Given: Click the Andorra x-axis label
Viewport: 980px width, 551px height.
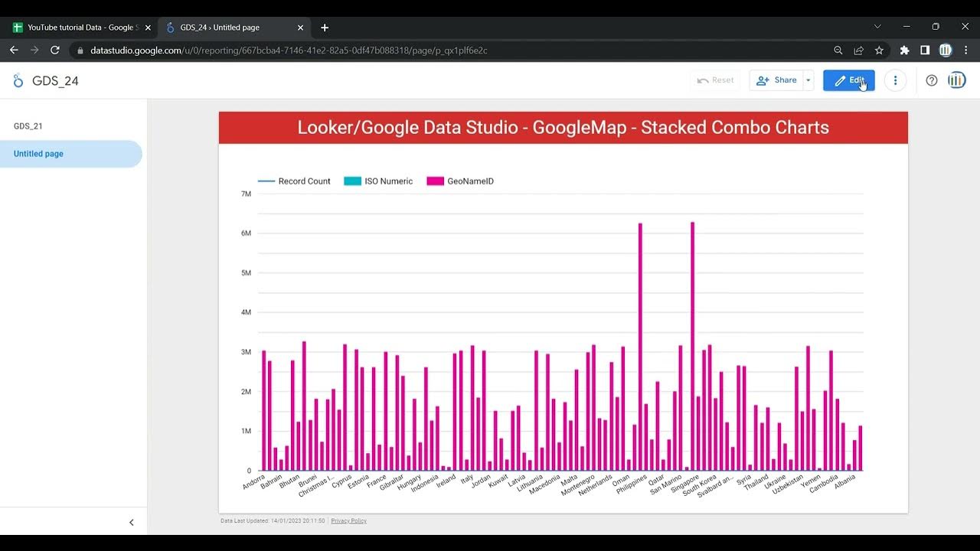Looking at the screenshot, I should (x=253, y=482).
